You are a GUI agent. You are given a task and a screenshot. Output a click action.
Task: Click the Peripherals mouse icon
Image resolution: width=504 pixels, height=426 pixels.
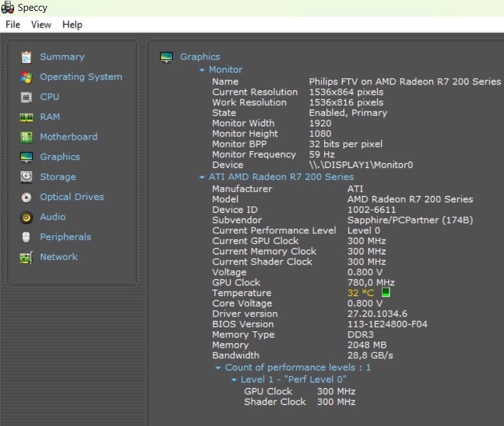coord(26,237)
